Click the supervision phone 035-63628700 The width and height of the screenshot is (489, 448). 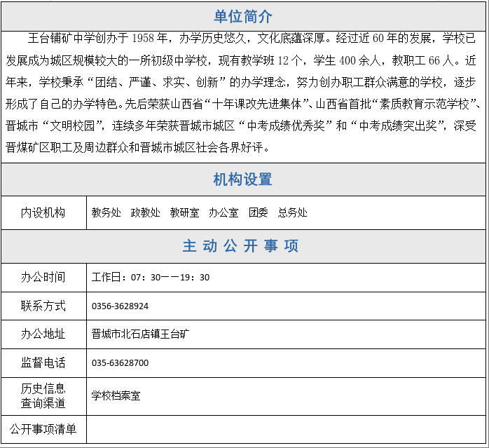coord(120,363)
